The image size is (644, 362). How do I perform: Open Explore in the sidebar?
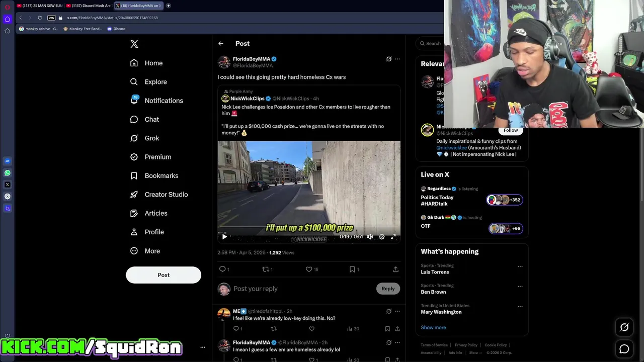(148, 81)
